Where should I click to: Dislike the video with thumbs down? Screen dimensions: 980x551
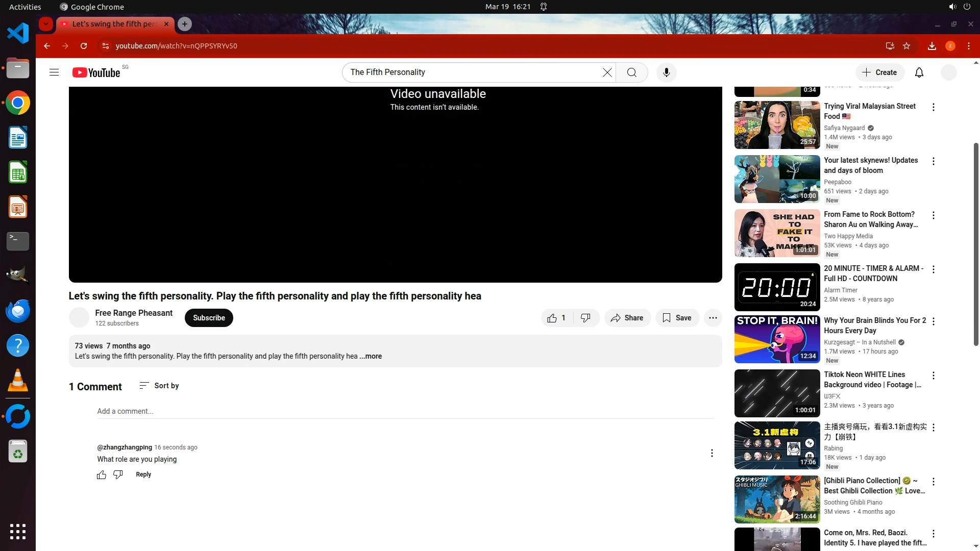pos(585,318)
